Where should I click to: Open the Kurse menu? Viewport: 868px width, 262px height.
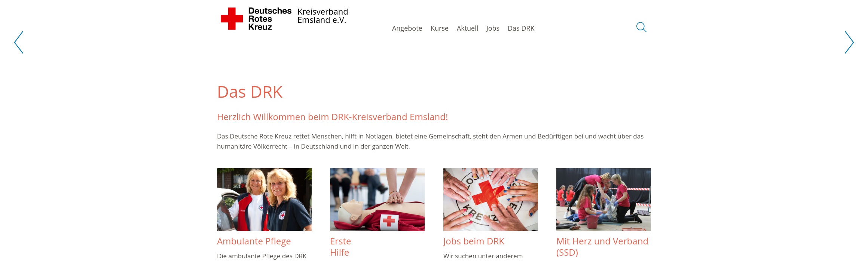click(440, 28)
